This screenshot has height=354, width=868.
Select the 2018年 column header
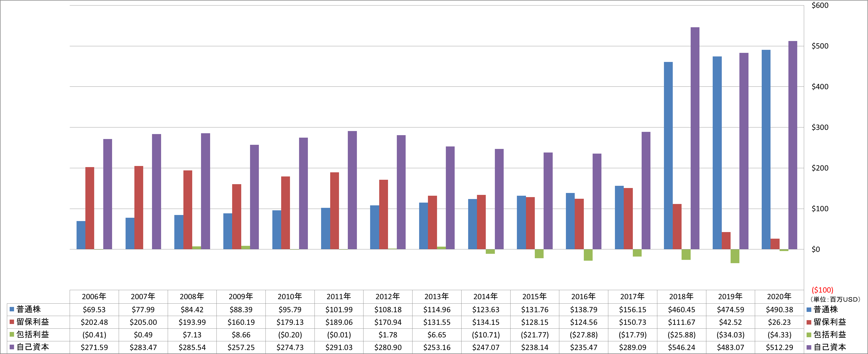click(681, 297)
